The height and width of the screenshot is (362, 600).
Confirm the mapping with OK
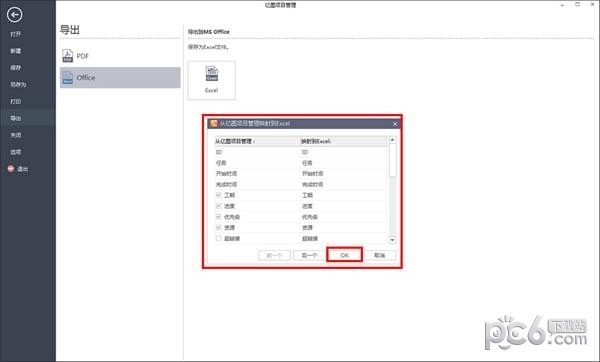[344, 255]
